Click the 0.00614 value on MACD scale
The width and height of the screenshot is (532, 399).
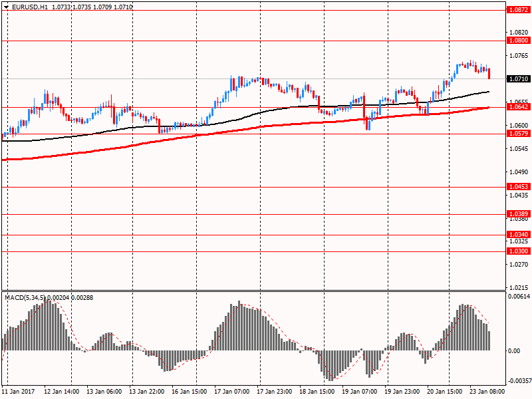(x=518, y=297)
